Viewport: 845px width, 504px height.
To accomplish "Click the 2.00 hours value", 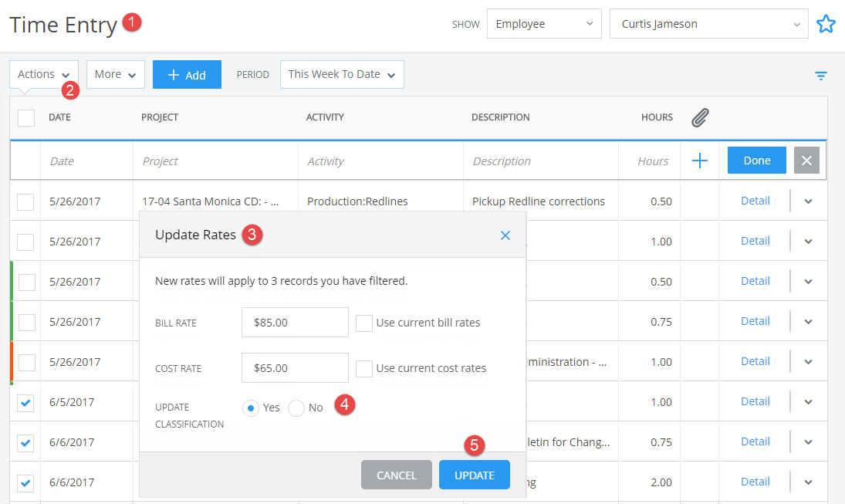I will [x=661, y=482].
